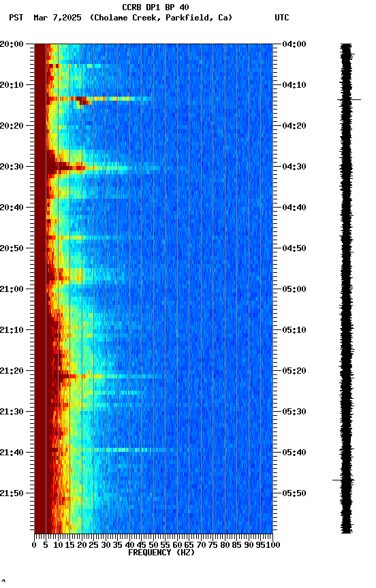Click the 100 Hz frequency tick label
Screen dimensions: 376x588
274,545
